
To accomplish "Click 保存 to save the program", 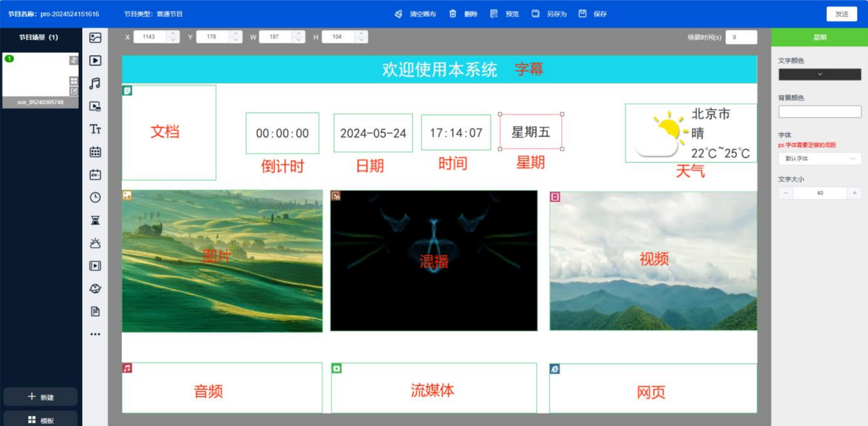I will point(593,14).
